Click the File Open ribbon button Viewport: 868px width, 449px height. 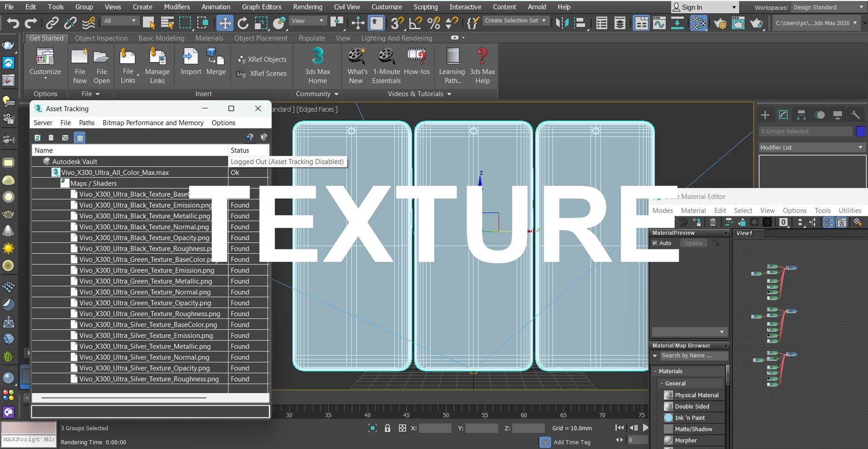(102, 66)
